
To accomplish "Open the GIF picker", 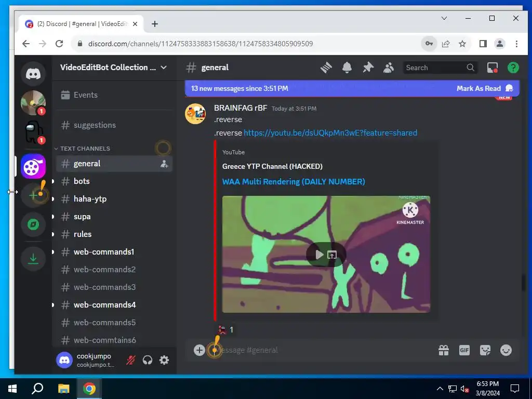I will point(464,350).
